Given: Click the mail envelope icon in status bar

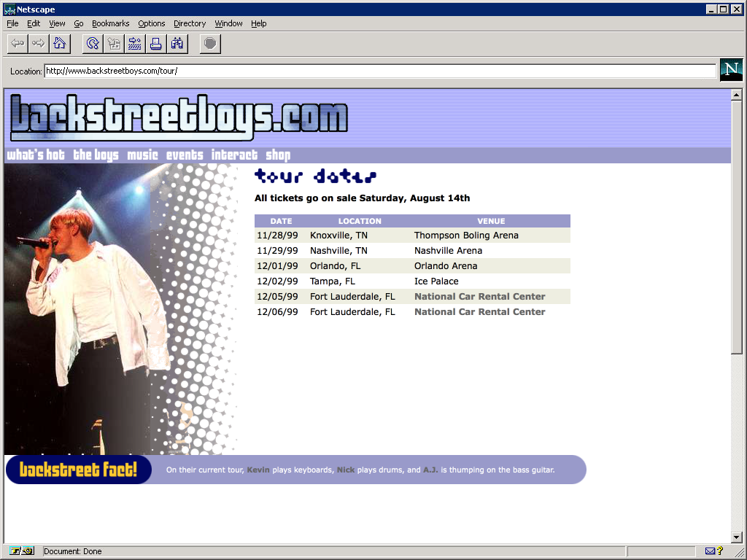Looking at the screenshot, I should coord(711,551).
